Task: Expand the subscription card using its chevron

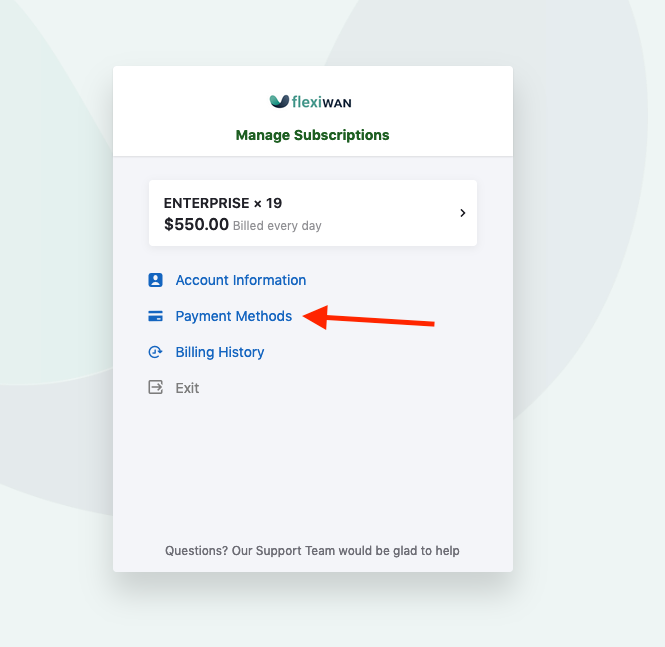Action: (462, 213)
